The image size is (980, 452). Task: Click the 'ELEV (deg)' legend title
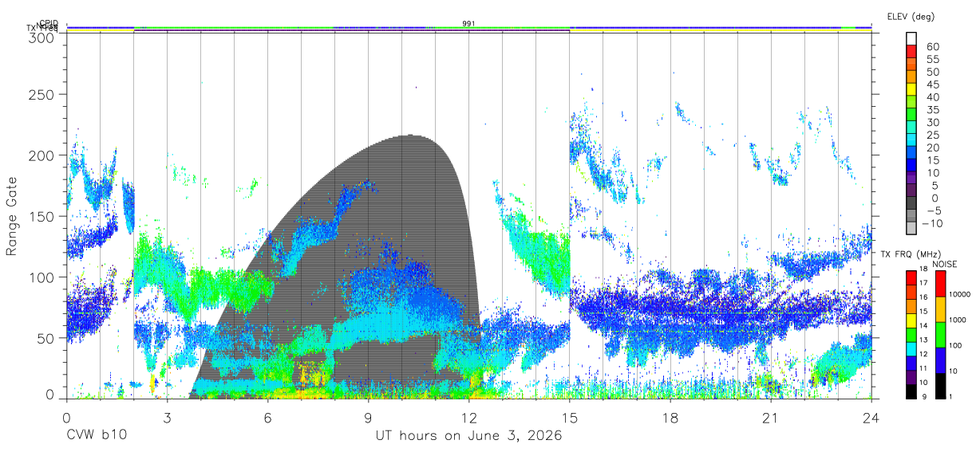(911, 17)
